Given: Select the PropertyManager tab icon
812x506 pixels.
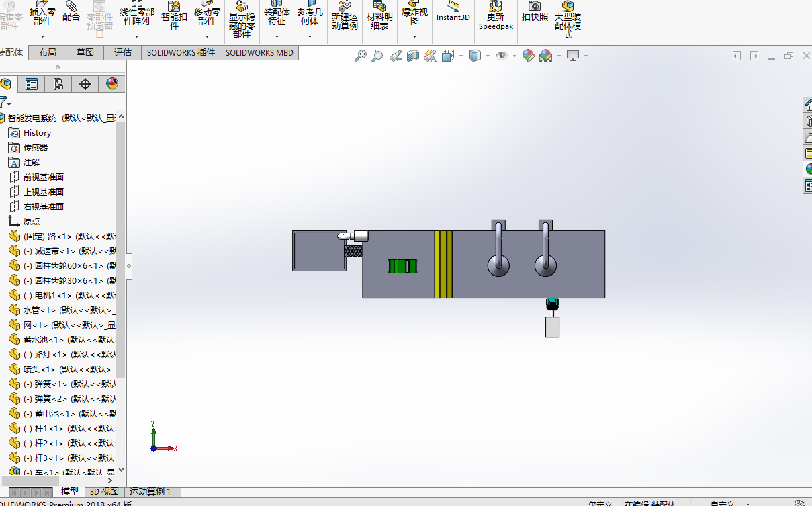Looking at the screenshot, I should pos(31,84).
